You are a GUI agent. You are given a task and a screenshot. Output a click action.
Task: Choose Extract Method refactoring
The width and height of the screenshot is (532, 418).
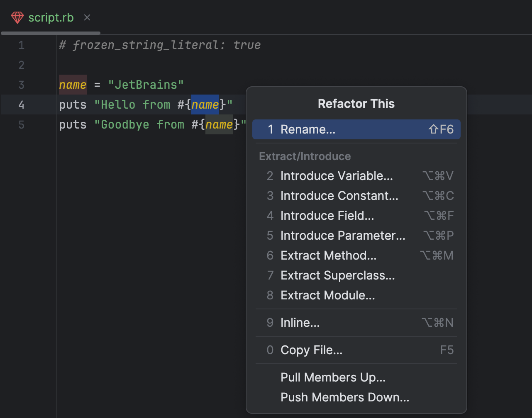pos(328,255)
